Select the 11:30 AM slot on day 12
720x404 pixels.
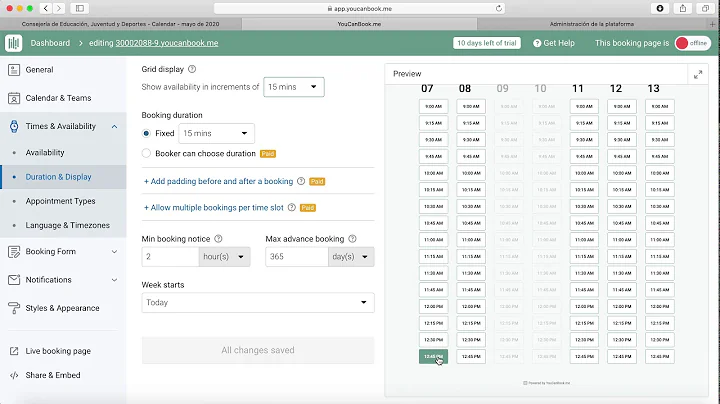[622, 273]
